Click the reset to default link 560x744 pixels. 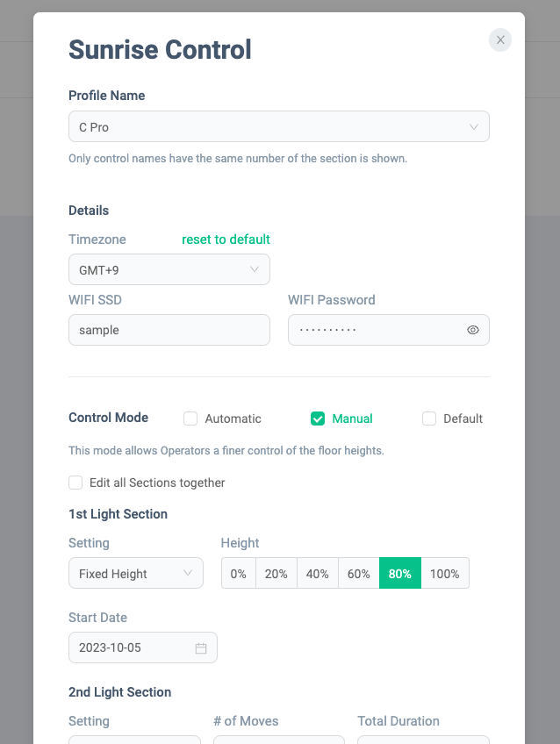[x=226, y=240]
